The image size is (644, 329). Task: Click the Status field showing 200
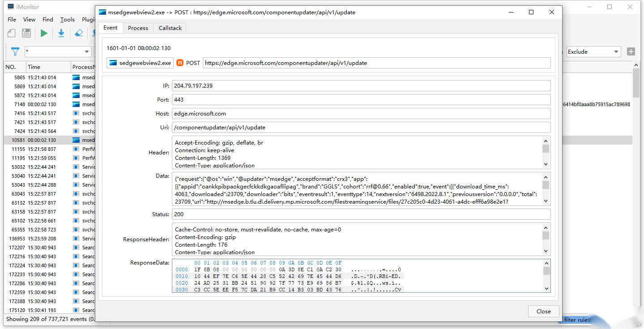tap(362, 214)
